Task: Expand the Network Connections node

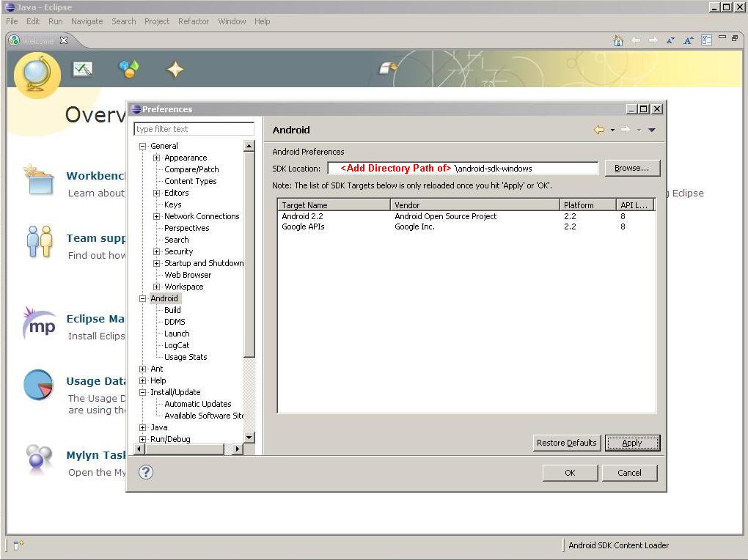Action: (156, 216)
